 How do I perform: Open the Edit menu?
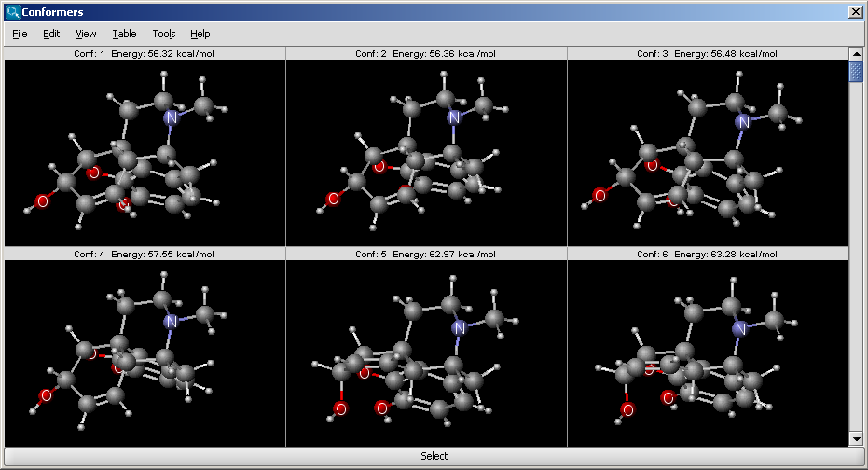pyautogui.click(x=51, y=34)
